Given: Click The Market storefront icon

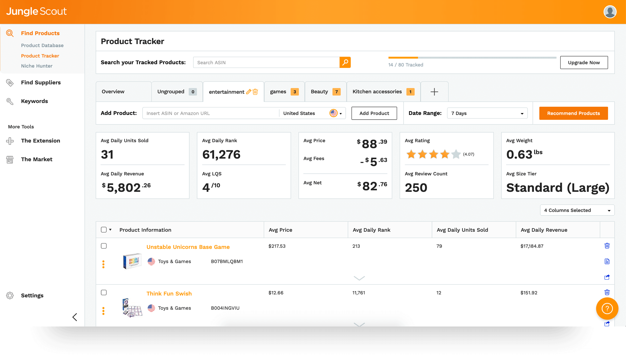Looking at the screenshot, I should click(10, 159).
